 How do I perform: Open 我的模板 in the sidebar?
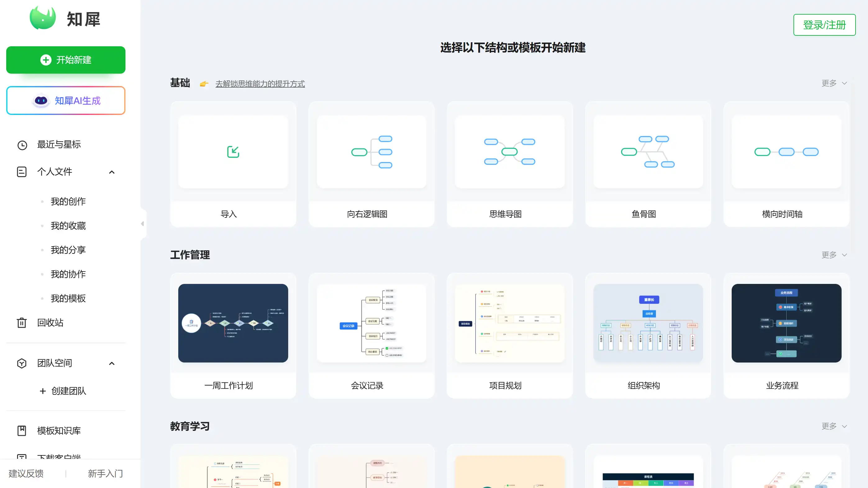pyautogui.click(x=68, y=299)
